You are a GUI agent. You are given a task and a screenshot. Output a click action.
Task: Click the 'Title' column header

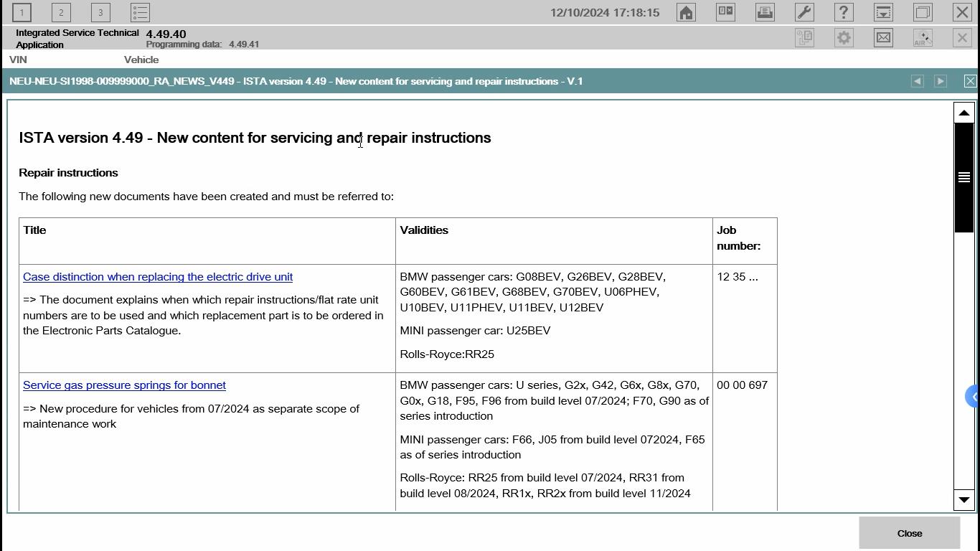click(34, 230)
